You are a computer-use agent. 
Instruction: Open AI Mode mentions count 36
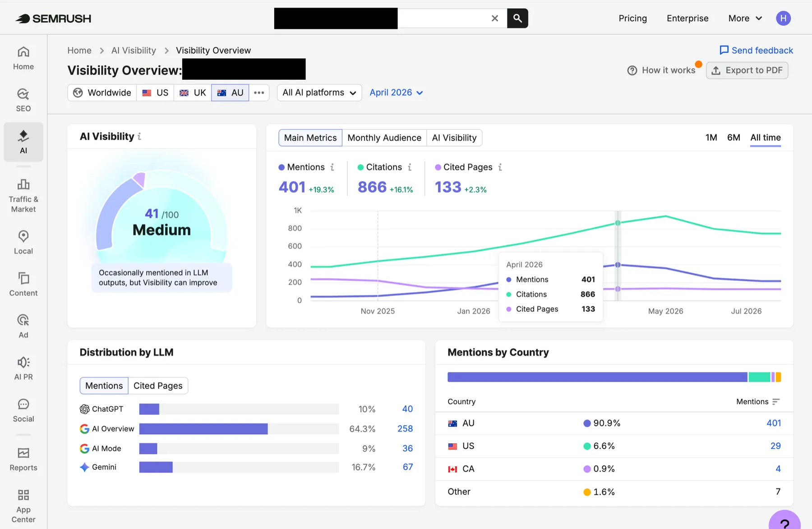point(407,449)
